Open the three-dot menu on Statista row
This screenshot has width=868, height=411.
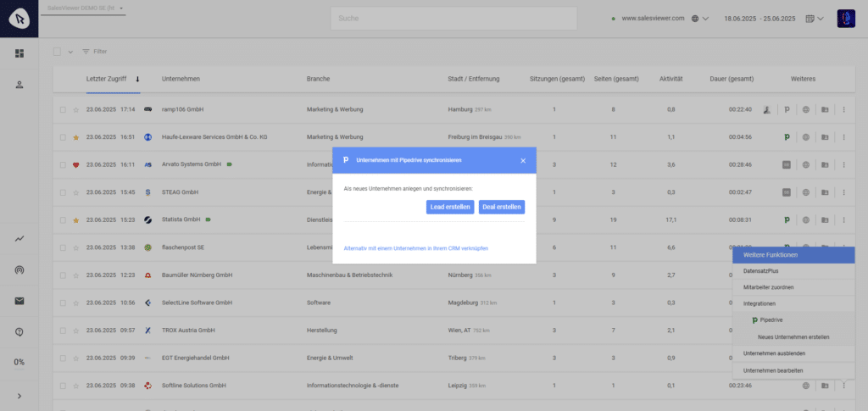coord(843,220)
